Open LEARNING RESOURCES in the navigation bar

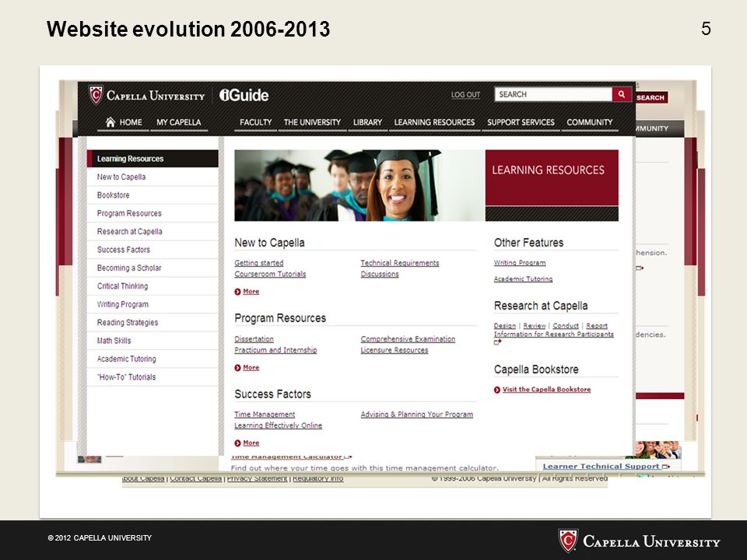tap(434, 122)
